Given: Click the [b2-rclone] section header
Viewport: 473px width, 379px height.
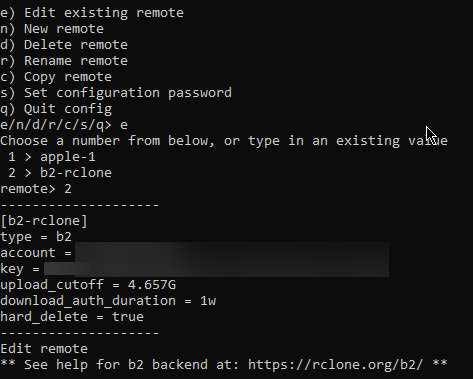Looking at the screenshot, I should coord(44,221).
